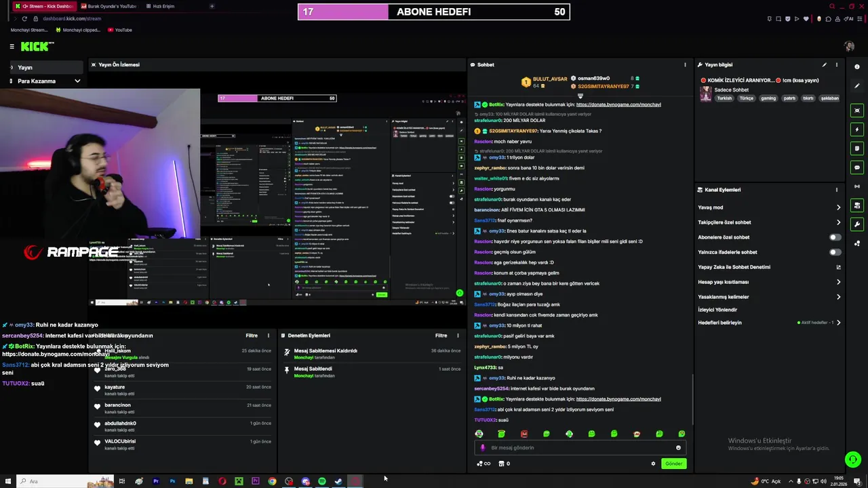The height and width of the screenshot is (488, 868).
Task: Open Denetim Eylemleri three-dot menu
Action: coord(458,335)
